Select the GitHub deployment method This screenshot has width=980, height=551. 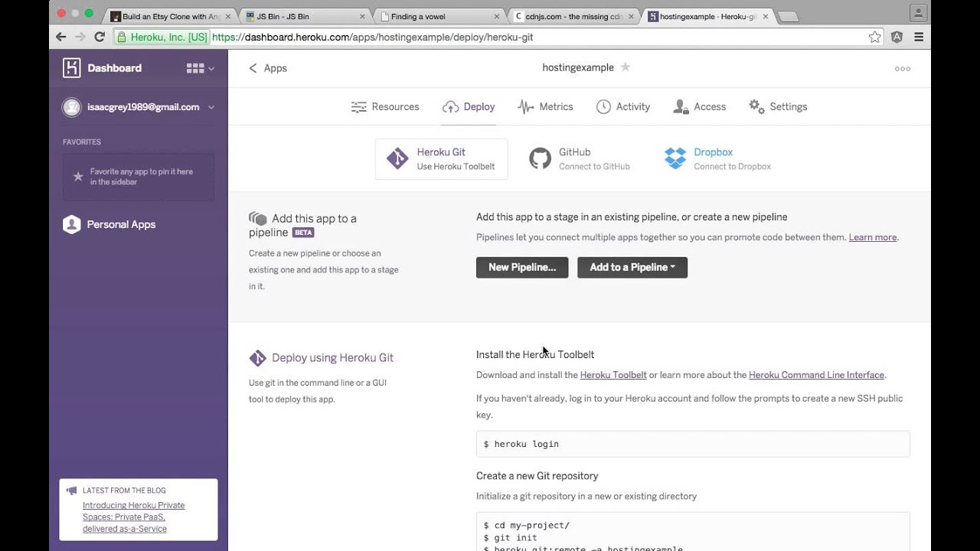pos(580,159)
